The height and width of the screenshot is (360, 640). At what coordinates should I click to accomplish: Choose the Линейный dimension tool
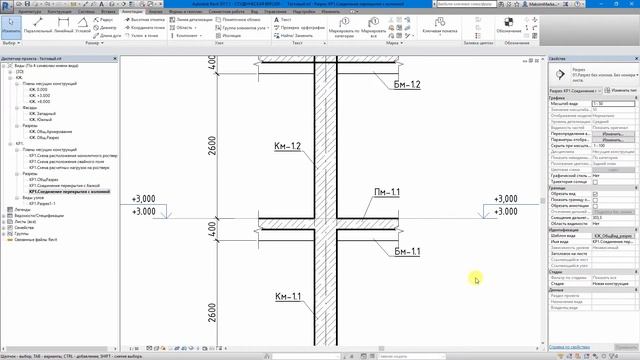tap(63, 25)
